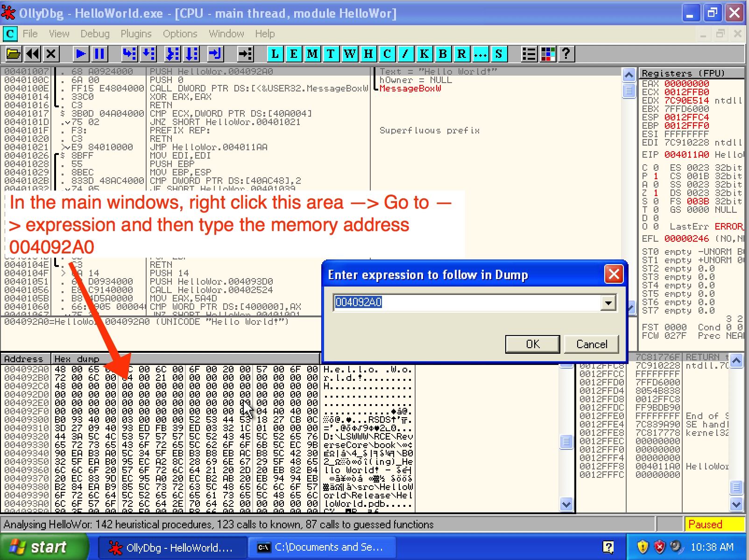
Task: Show Log window with L button
Action: tap(275, 54)
